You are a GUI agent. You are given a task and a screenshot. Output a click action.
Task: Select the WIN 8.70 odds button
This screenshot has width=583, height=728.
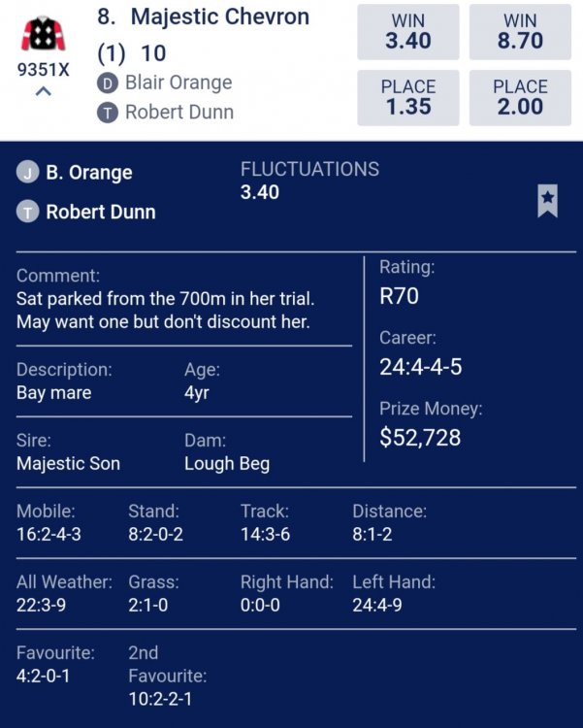[521, 32]
